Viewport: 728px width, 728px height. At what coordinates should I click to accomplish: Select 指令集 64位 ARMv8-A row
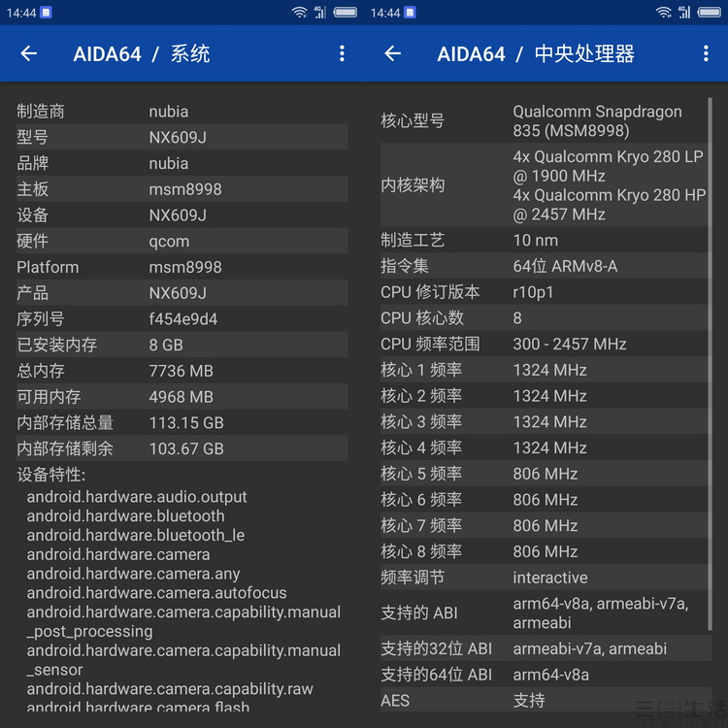546,266
